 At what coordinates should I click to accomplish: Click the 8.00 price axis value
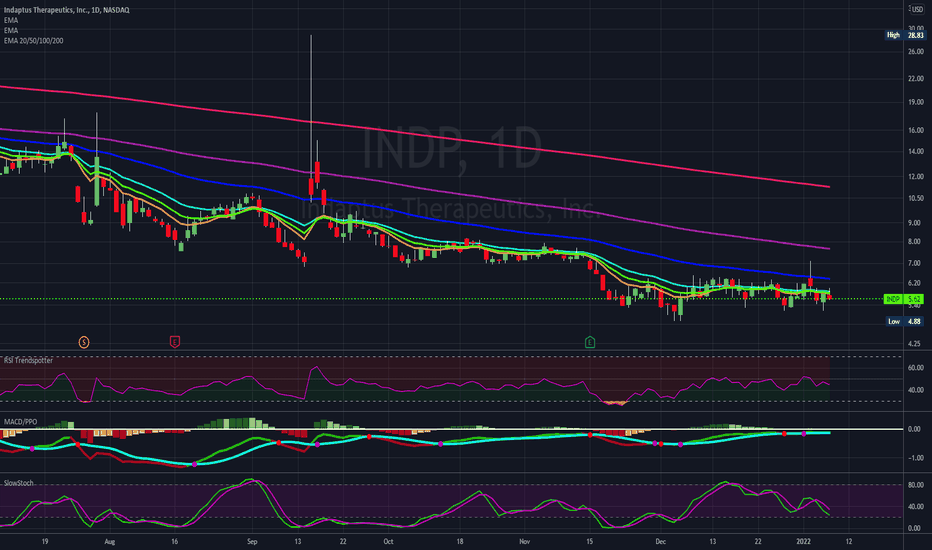pyautogui.click(x=916, y=242)
